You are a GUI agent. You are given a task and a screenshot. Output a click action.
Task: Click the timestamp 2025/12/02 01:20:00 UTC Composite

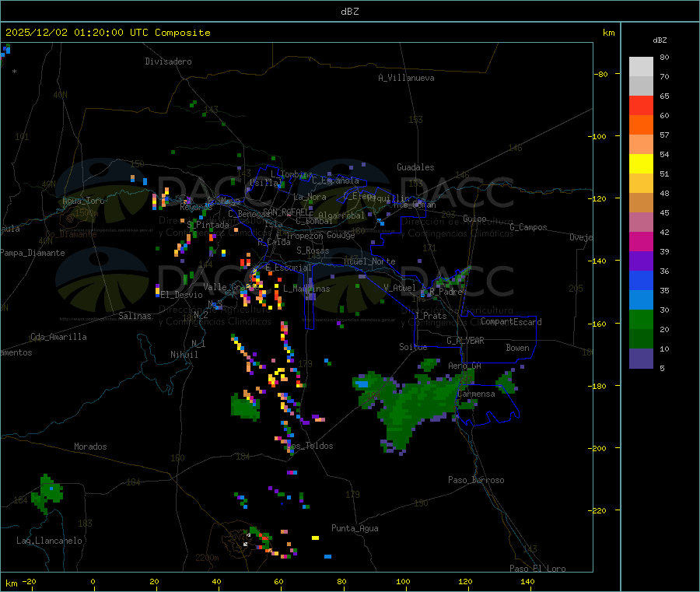[107, 33]
